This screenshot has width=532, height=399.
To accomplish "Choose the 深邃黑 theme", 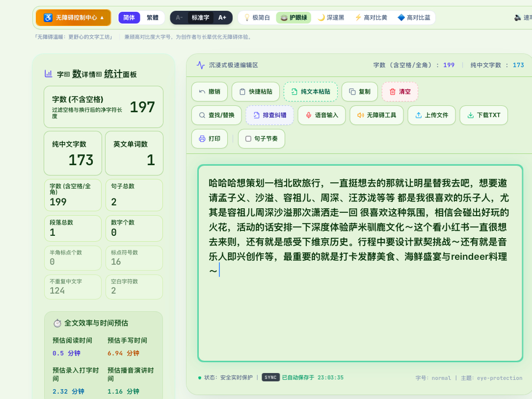I will [331, 18].
